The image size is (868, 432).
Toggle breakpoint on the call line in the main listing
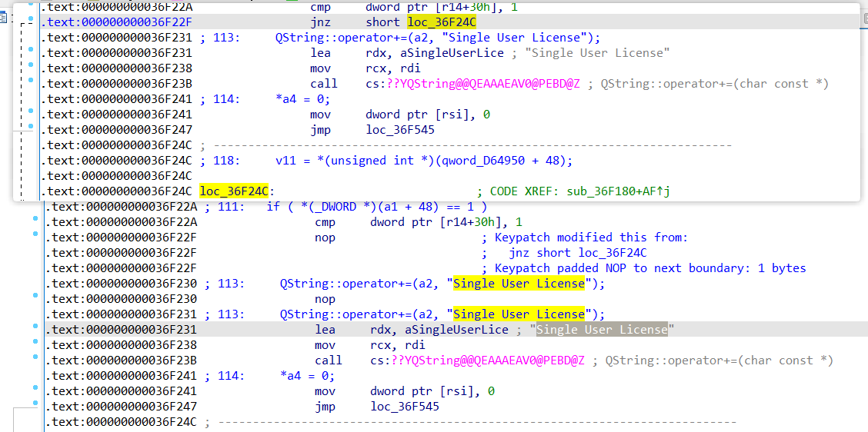pyautogui.click(x=35, y=357)
